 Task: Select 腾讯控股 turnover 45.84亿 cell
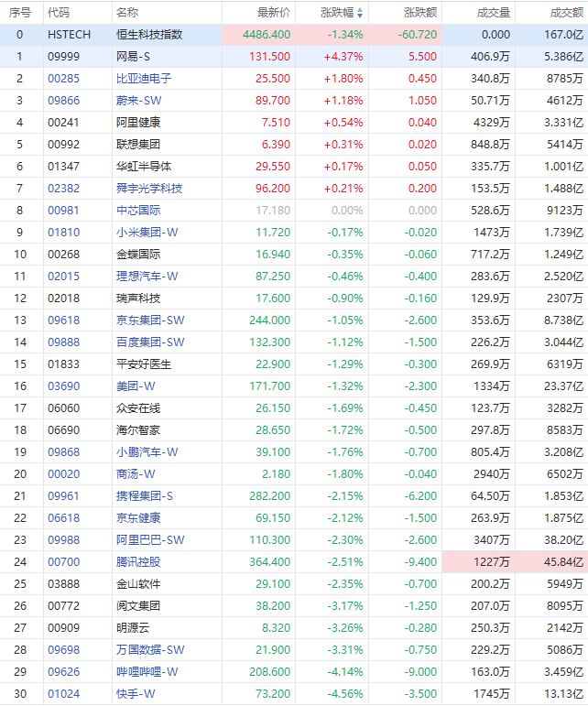pyautogui.click(x=551, y=562)
